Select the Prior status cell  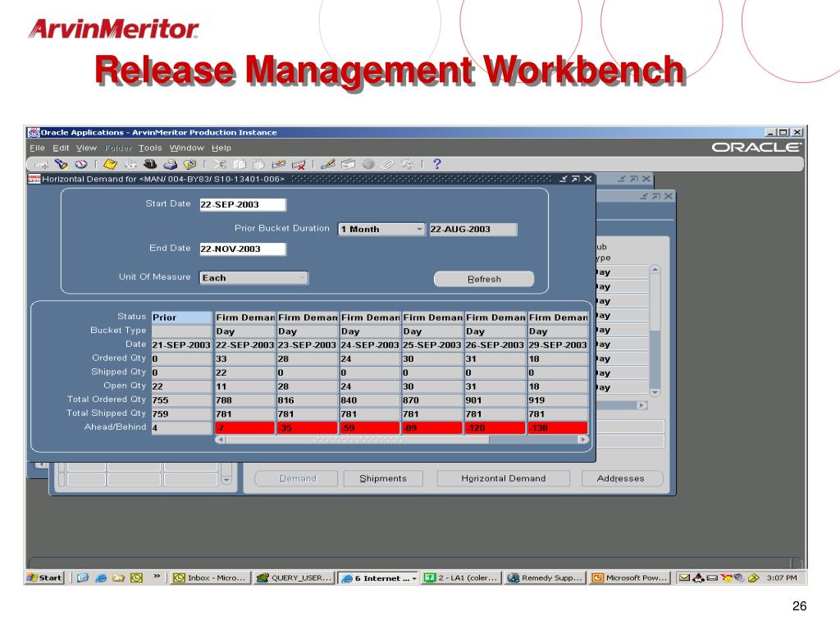(x=181, y=317)
